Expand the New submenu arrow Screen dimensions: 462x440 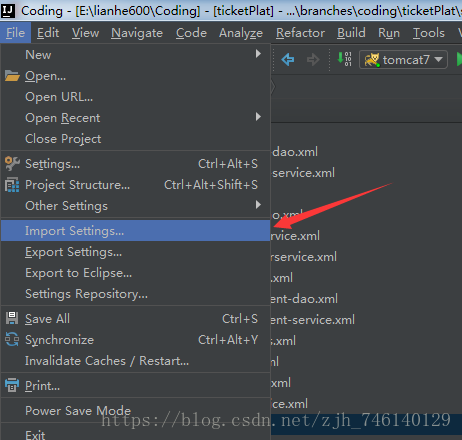(x=258, y=54)
